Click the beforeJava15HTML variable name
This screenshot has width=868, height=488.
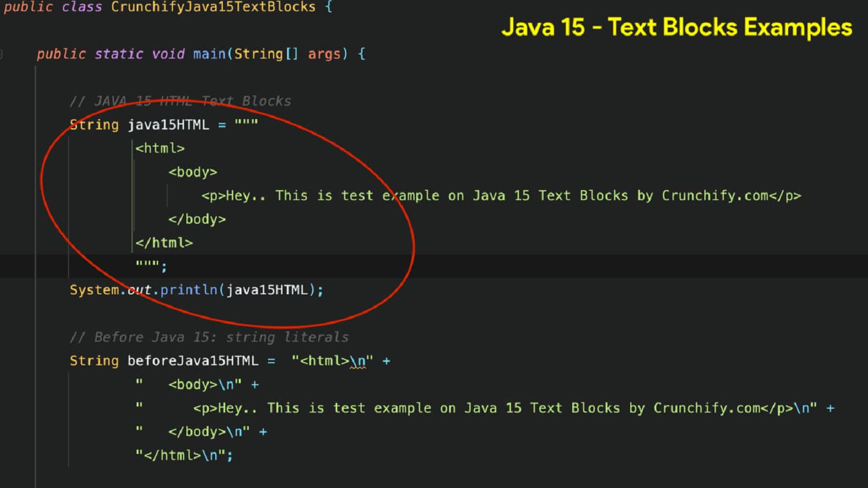(x=193, y=361)
